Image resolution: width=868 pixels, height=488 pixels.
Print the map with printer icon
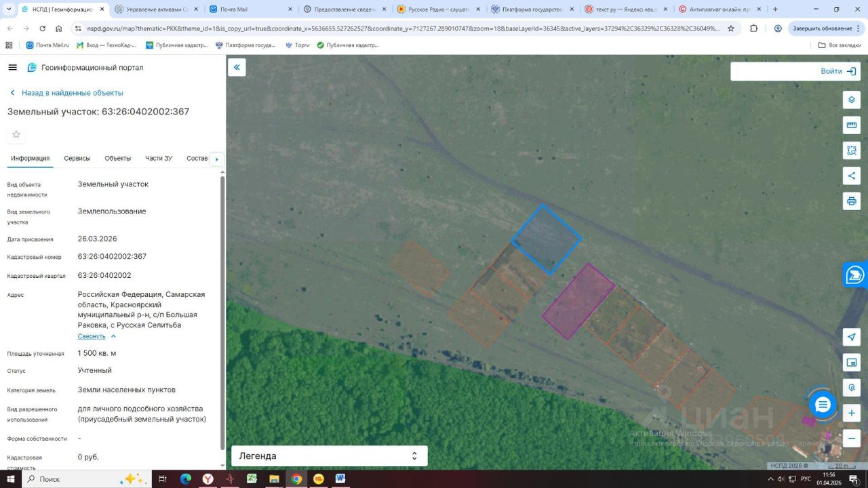852,201
